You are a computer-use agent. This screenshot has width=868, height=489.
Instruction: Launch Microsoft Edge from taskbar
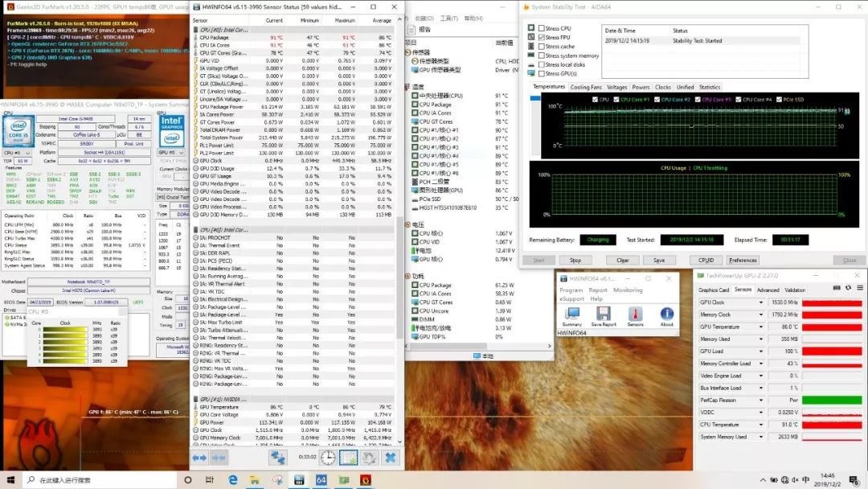pos(232,479)
